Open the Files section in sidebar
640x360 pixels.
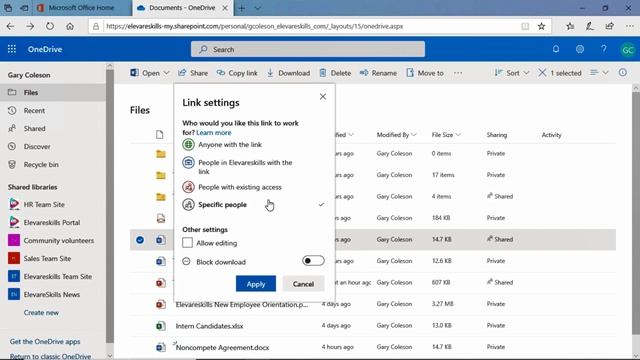coord(53,93)
